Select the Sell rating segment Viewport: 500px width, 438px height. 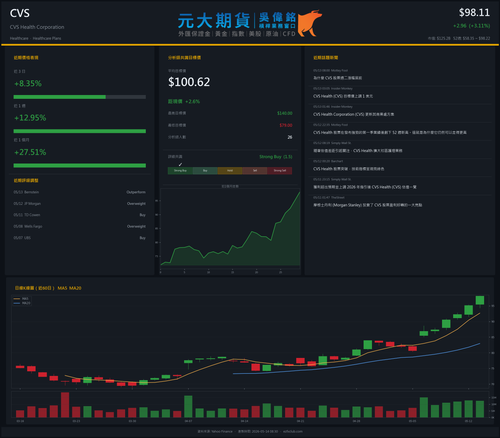(x=255, y=171)
